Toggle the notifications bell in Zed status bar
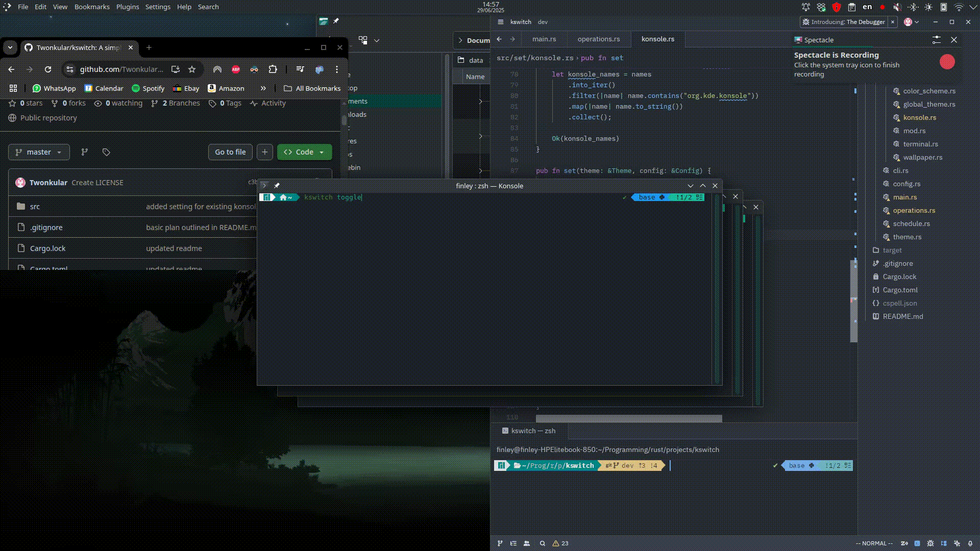The image size is (980, 551). tap(970, 543)
